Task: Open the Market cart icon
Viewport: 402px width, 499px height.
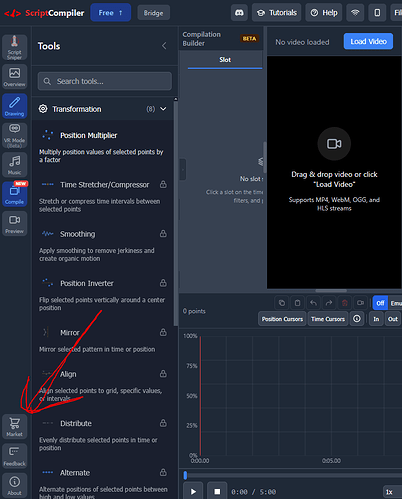Action: [x=14, y=426]
